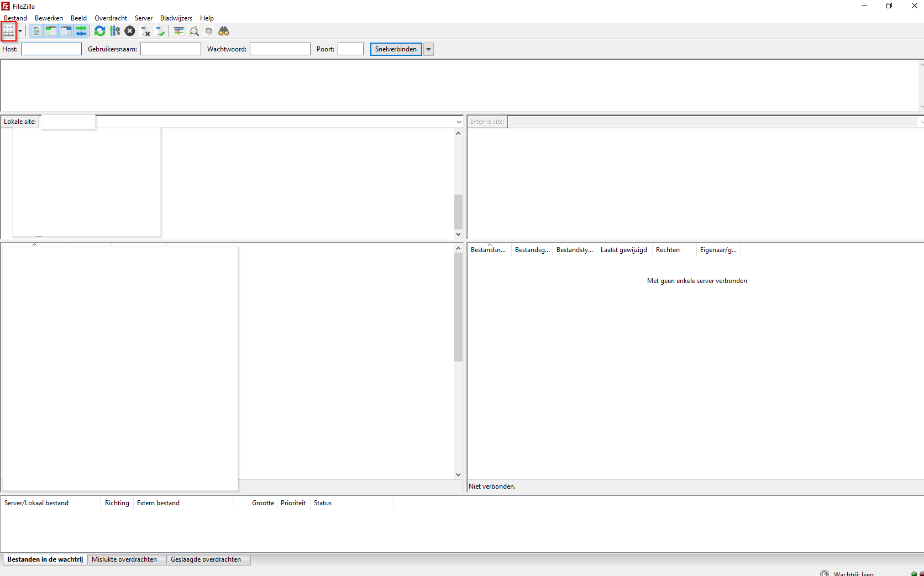The width and height of the screenshot is (924, 576).
Task: Refresh the file and folder lists
Action: (x=99, y=31)
